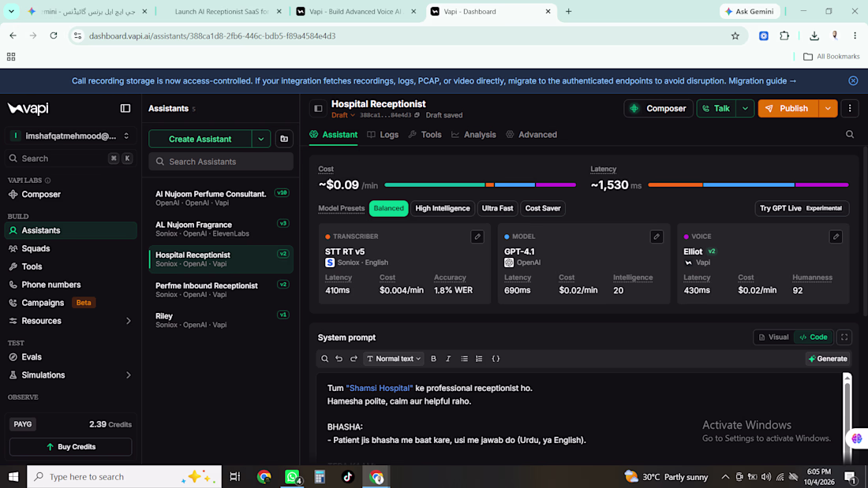Collapse the Vapi sidebar panel icon
868x488 pixels.
pos(125,109)
